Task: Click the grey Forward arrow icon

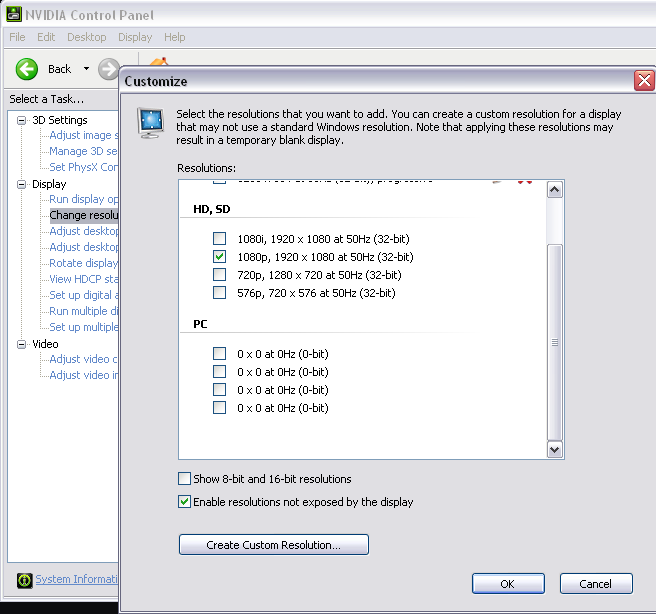Action: click(x=108, y=69)
